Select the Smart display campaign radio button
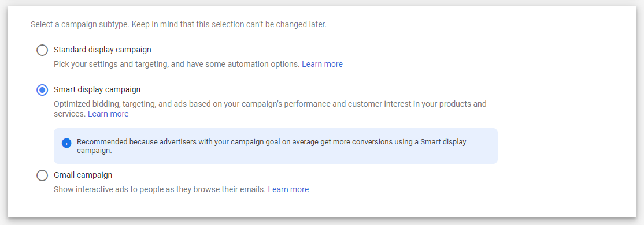 (42, 90)
